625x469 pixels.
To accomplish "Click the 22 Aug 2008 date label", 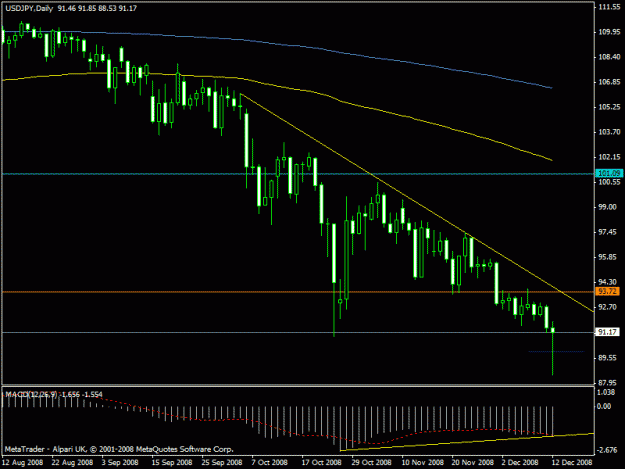I will click(72, 463).
